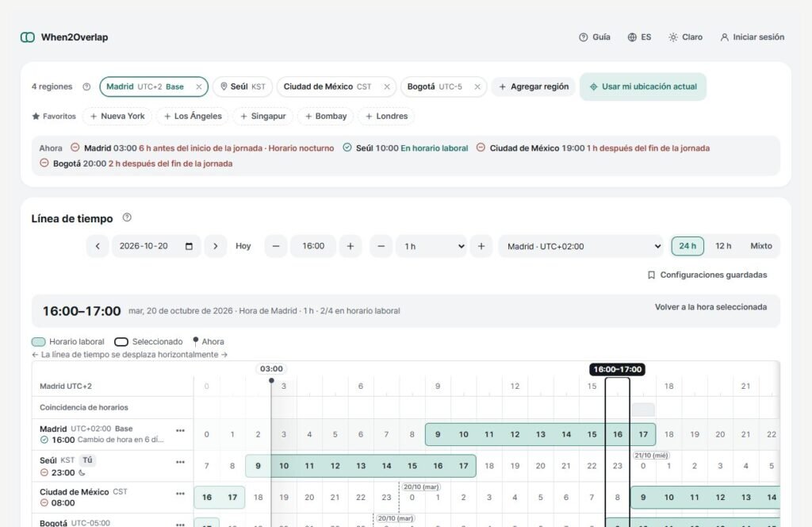
Task: Open options menu for Madrid row
Action: pos(180,431)
